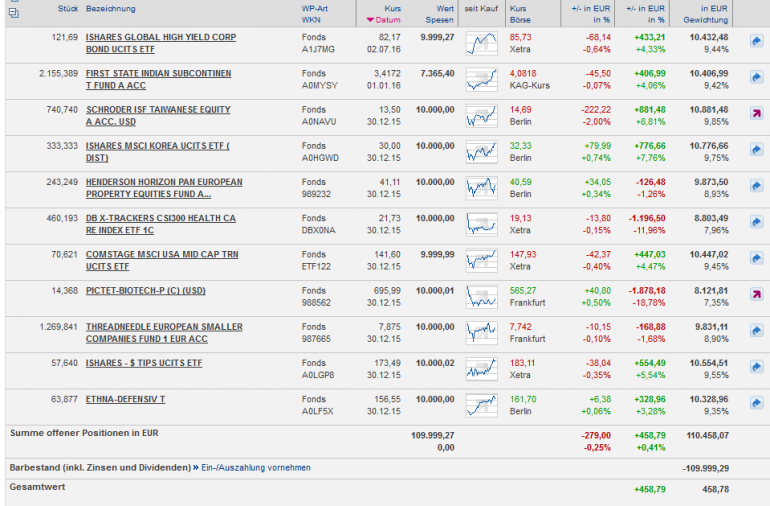
Task: Select loss value -1.878,18
Action: [647, 291]
